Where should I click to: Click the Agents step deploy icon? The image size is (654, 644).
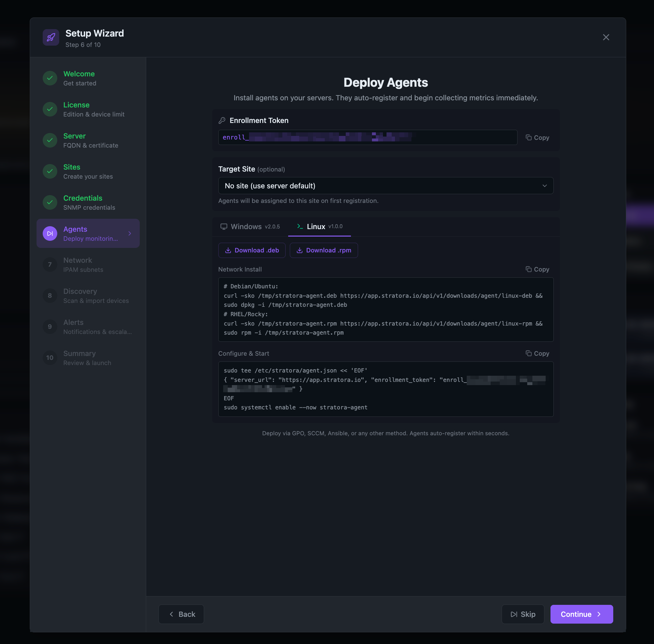(50, 233)
